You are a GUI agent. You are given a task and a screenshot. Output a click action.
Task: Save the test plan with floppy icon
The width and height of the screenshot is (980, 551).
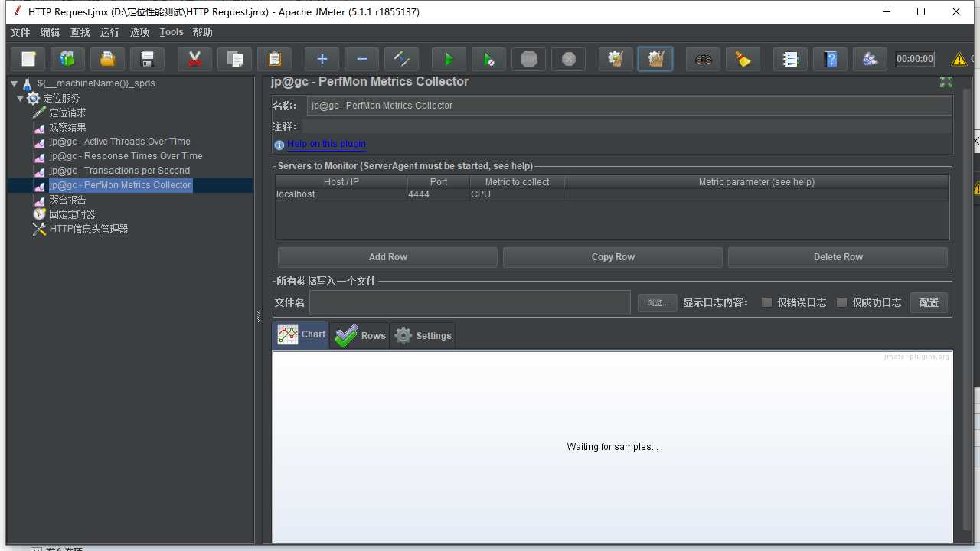tap(148, 59)
